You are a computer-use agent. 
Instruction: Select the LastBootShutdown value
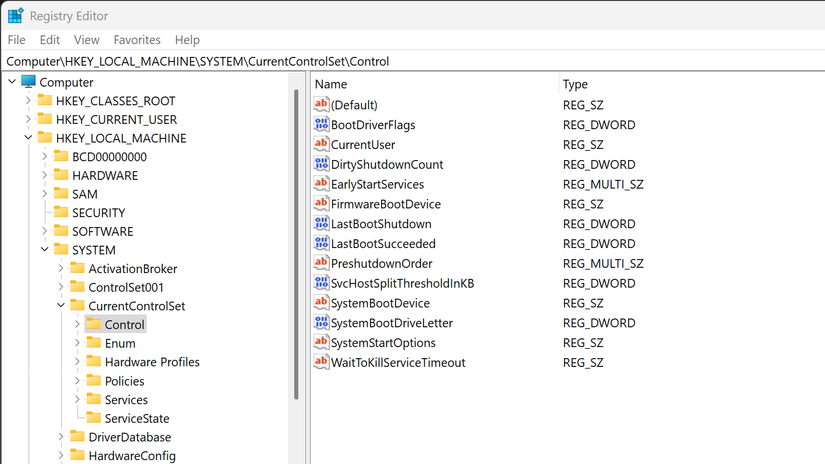(381, 224)
